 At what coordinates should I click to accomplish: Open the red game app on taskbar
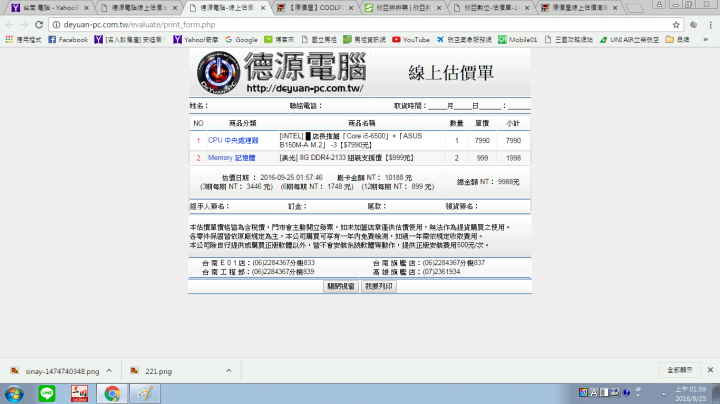pyautogui.click(x=79, y=394)
